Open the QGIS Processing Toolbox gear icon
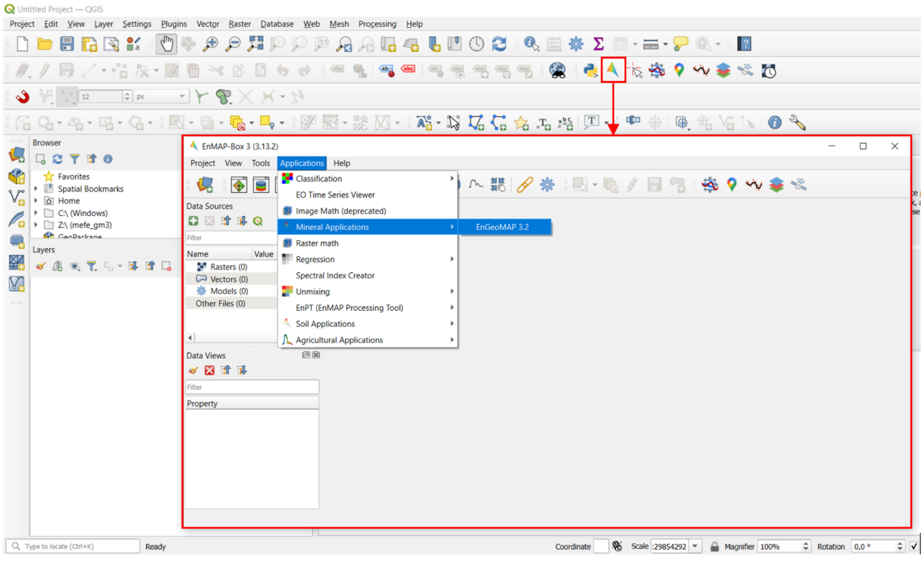 tap(576, 45)
